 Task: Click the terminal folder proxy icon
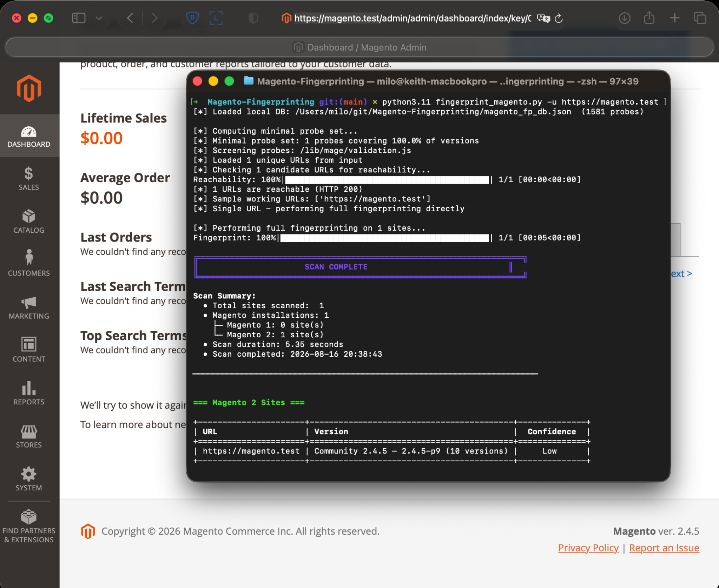(249, 81)
